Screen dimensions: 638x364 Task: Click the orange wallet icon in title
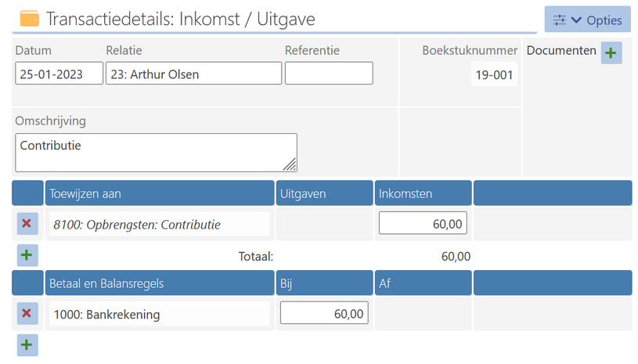point(29,18)
